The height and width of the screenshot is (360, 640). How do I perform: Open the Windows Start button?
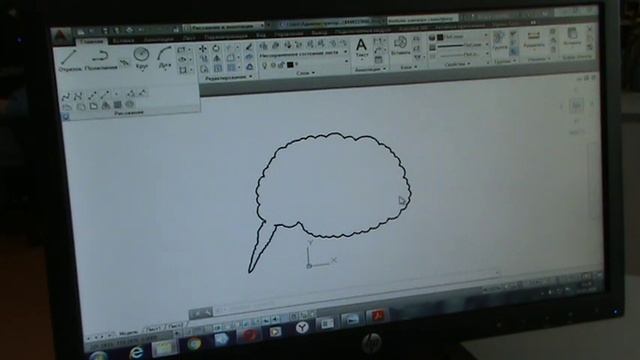click(x=99, y=355)
